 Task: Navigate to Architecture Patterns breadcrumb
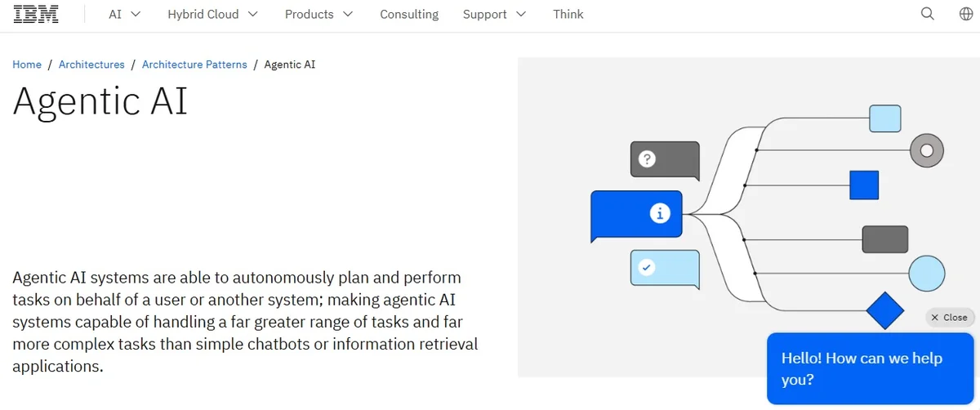coord(194,65)
